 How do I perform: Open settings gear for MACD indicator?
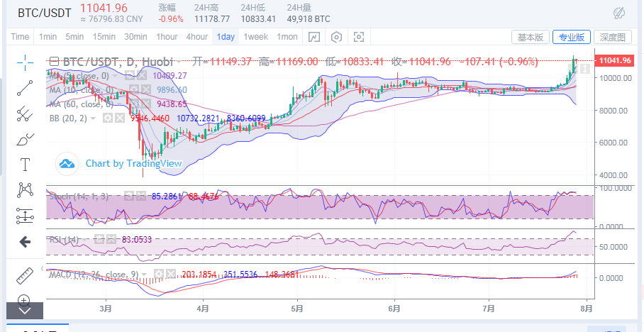tap(159, 274)
